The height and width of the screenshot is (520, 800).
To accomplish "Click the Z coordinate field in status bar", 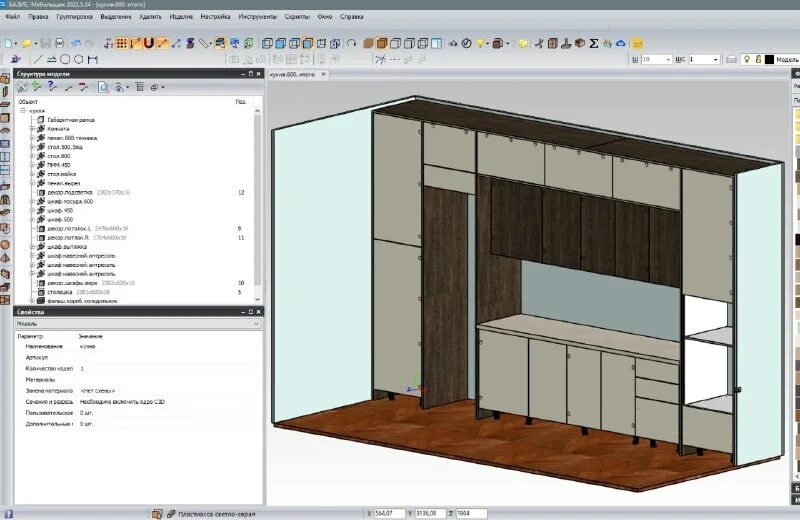I will coord(471,513).
